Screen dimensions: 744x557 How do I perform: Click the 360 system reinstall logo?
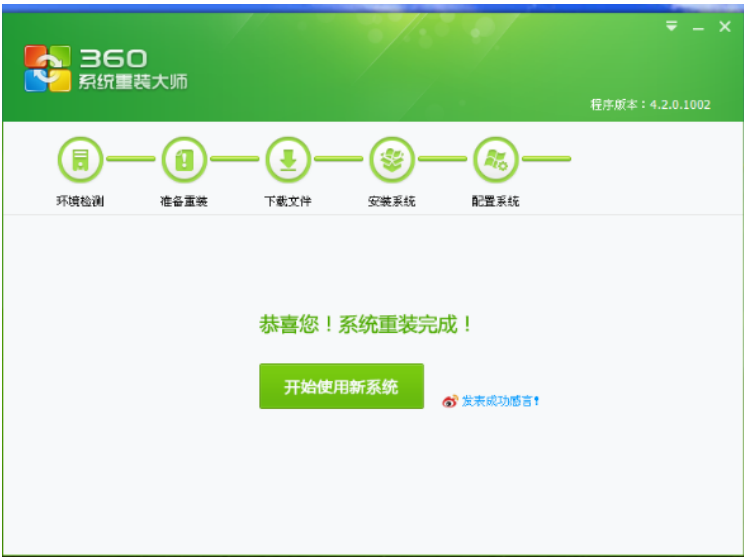click(x=47, y=68)
